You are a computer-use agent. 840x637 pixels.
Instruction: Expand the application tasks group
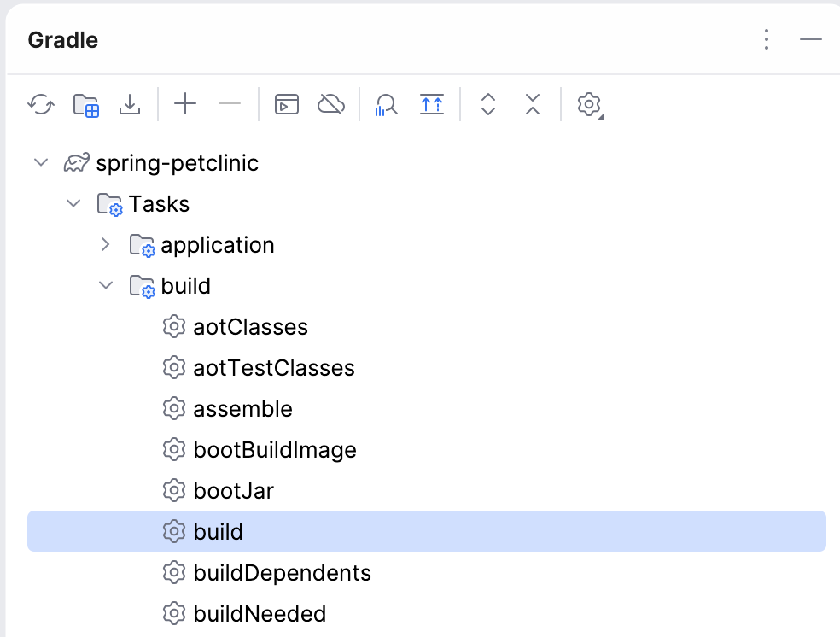pyautogui.click(x=105, y=245)
